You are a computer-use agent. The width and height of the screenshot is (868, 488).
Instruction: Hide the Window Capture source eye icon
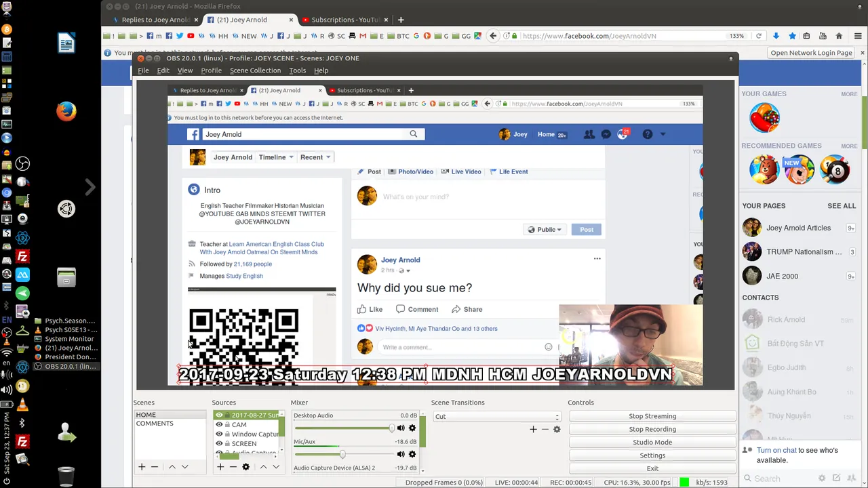[x=219, y=434]
